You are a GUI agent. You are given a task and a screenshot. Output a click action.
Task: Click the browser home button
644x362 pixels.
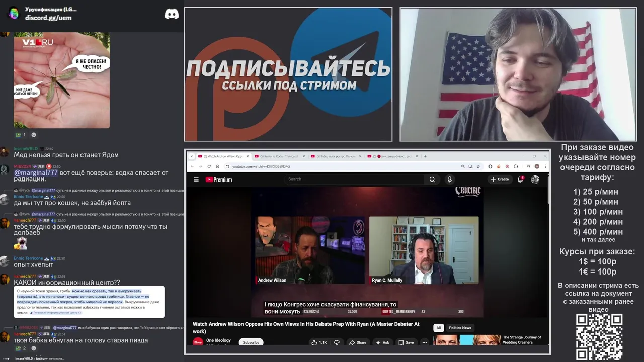[x=217, y=166]
